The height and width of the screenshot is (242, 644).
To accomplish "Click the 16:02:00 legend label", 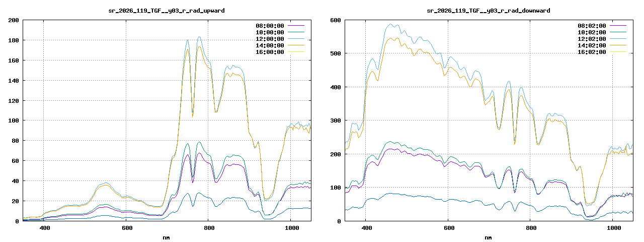I will 592,52.
